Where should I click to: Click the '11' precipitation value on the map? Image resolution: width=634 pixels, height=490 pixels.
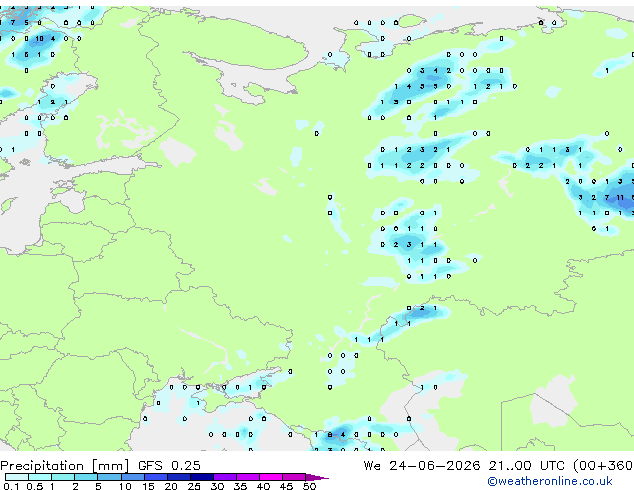620,197
